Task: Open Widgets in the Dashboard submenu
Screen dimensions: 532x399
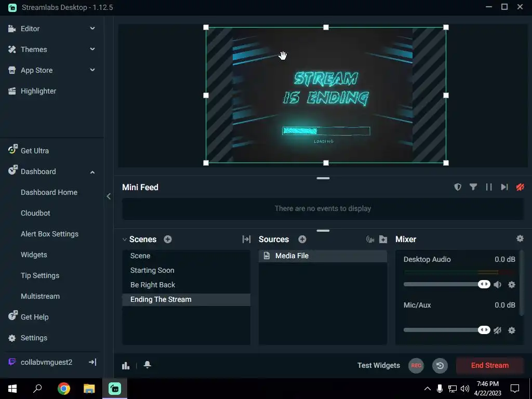Action: (x=34, y=255)
